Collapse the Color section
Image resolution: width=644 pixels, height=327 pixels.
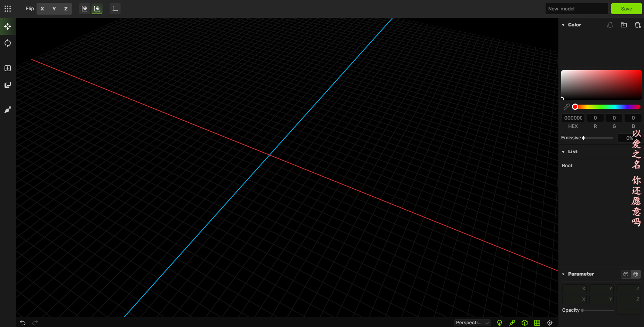(563, 25)
